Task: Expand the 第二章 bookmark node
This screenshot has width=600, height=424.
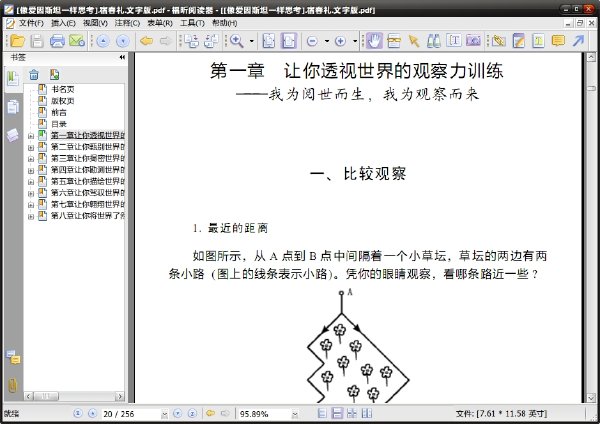Action: point(31,147)
